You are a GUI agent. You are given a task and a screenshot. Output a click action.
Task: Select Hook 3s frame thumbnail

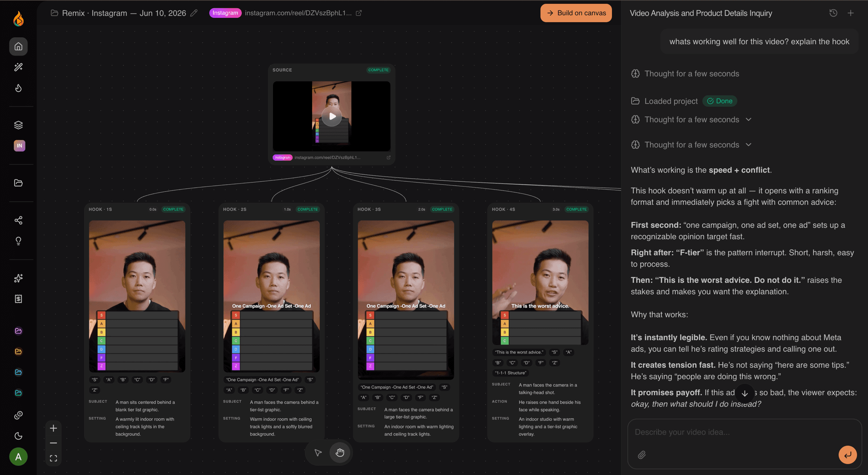(x=406, y=300)
